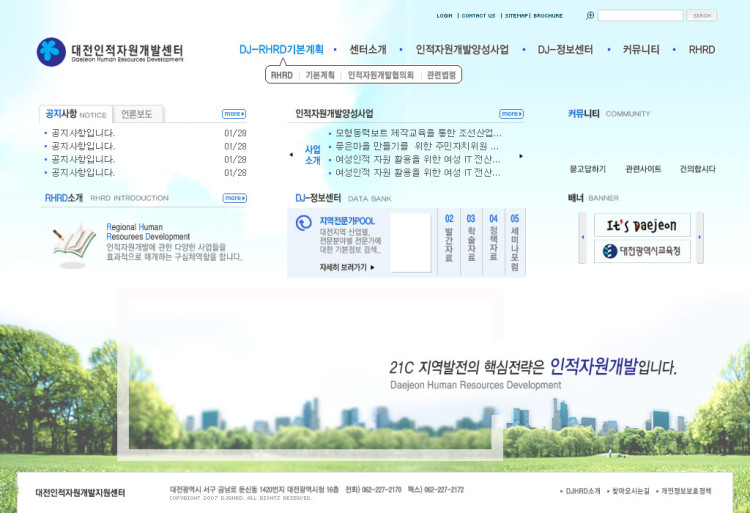The width and height of the screenshot is (750, 513).
Task: Click the search magnifier icon
Action: pyautogui.click(x=590, y=16)
